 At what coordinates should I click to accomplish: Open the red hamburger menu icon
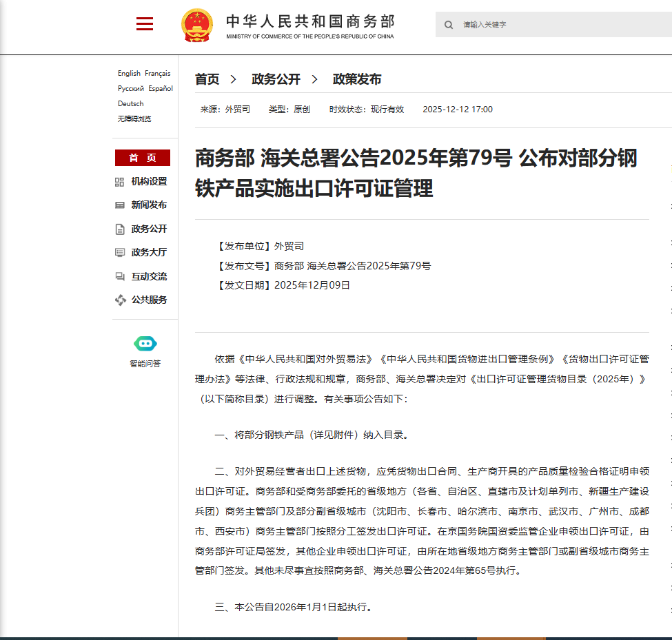pos(145,25)
